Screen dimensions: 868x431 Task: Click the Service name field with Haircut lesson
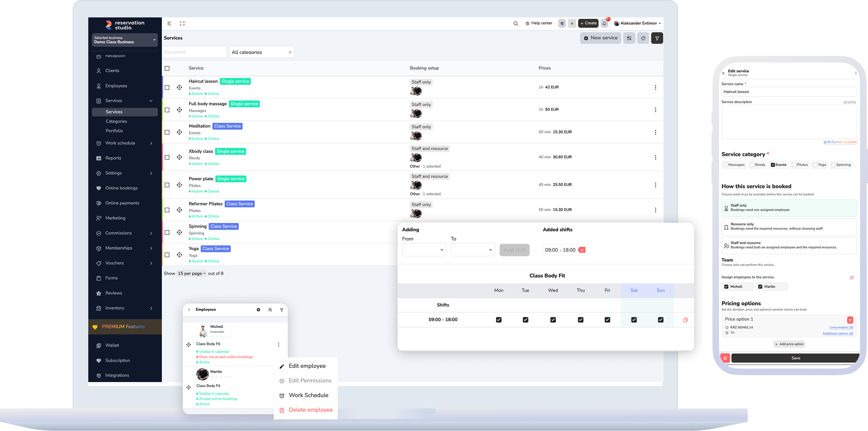click(x=789, y=92)
